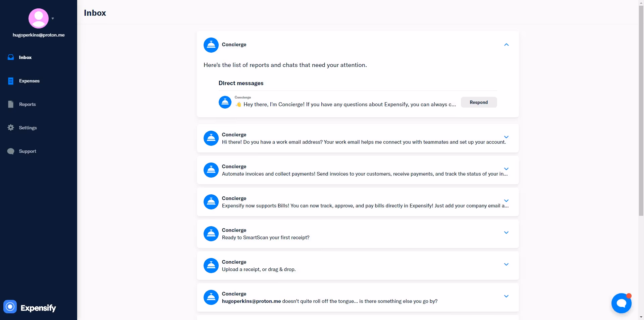
Task: Open 'Do you have a work email address' message
Action: pyautogui.click(x=364, y=142)
